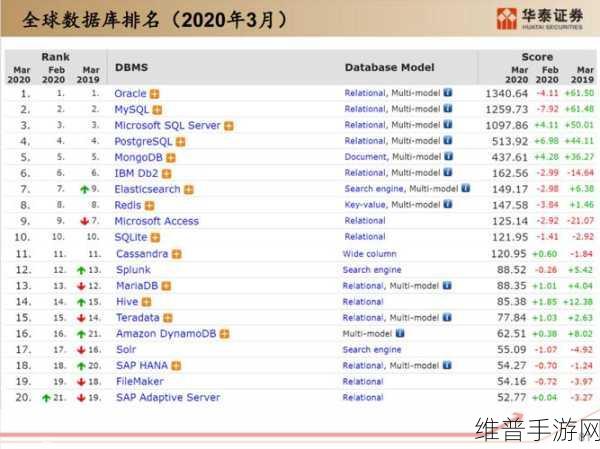Click the plus icon beside SAP HANA
The image size is (600, 449).
point(176,366)
